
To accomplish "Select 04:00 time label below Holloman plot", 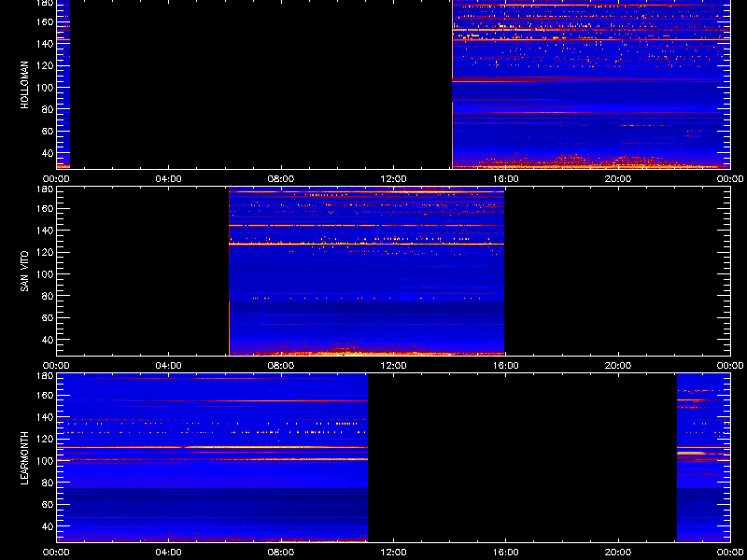I will tap(169, 179).
